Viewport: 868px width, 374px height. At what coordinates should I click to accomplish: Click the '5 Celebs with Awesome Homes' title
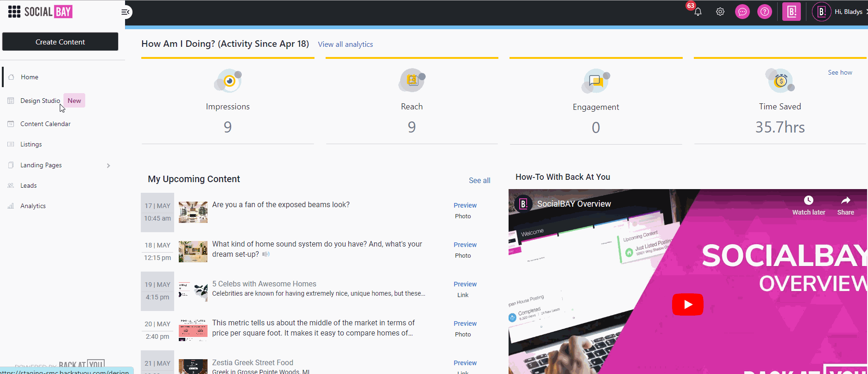(x=264, y=284)
